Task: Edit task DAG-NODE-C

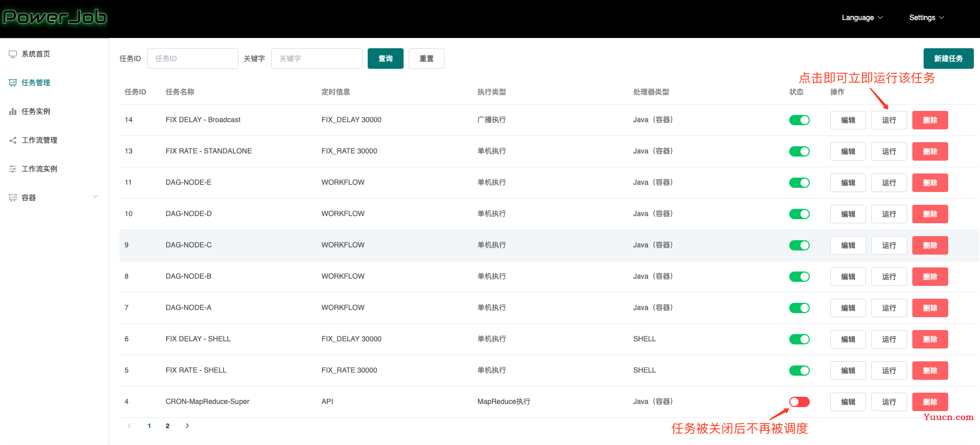Action: point(848,245)
